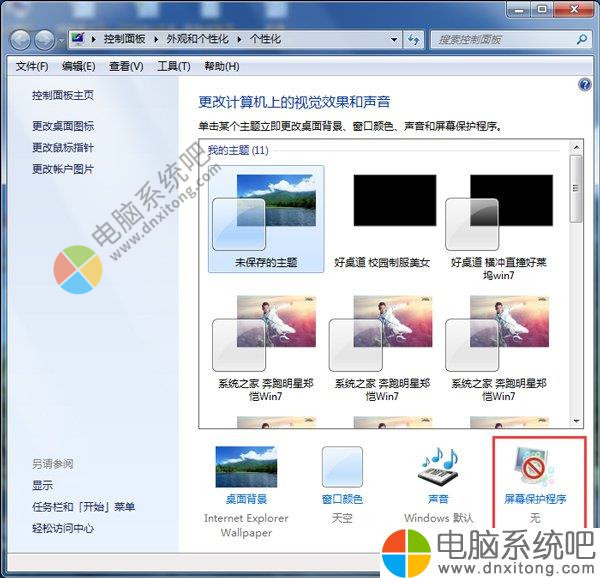Select the 未保存的主题 theme thumbnail
The height and width of the screenshot is (578, 600).
pos(266,212)
